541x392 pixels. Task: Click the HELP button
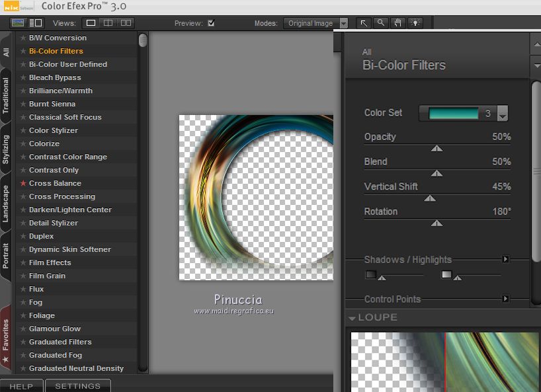(21, 386)
